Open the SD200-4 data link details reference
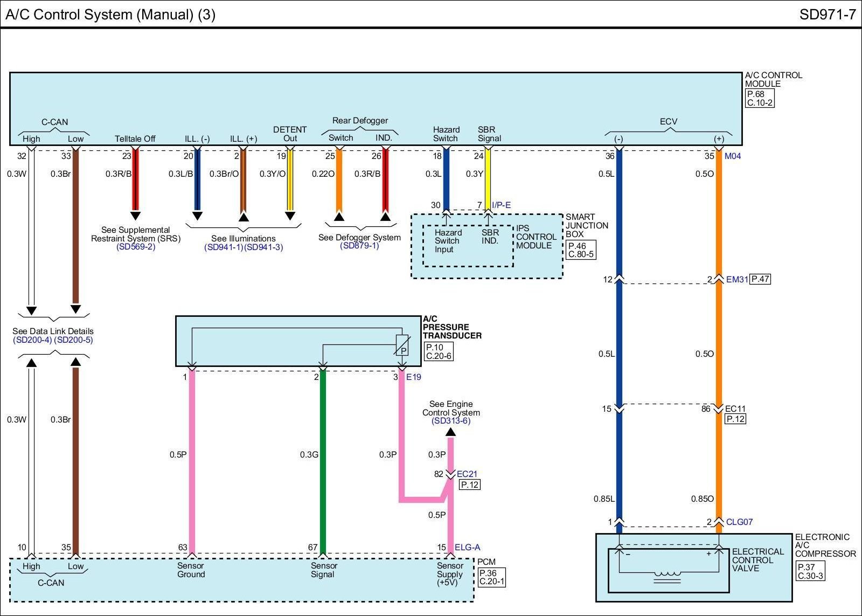This screenshot has width=862, height=616. 32,340
